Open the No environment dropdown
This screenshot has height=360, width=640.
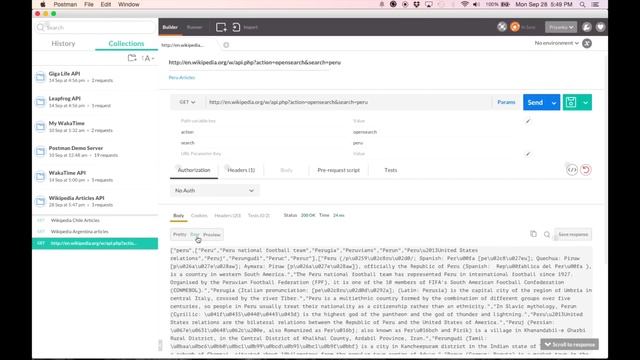coord(556,43)
